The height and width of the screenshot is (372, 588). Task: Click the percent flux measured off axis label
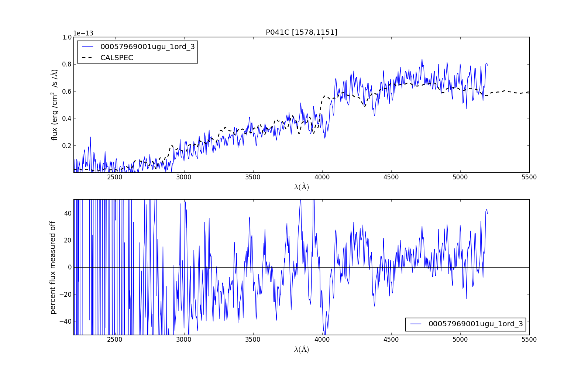(53, 268)
